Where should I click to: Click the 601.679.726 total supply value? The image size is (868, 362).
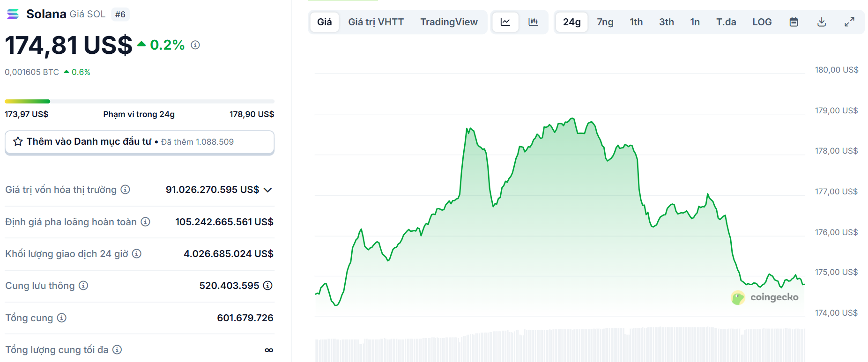click(245, 318)
